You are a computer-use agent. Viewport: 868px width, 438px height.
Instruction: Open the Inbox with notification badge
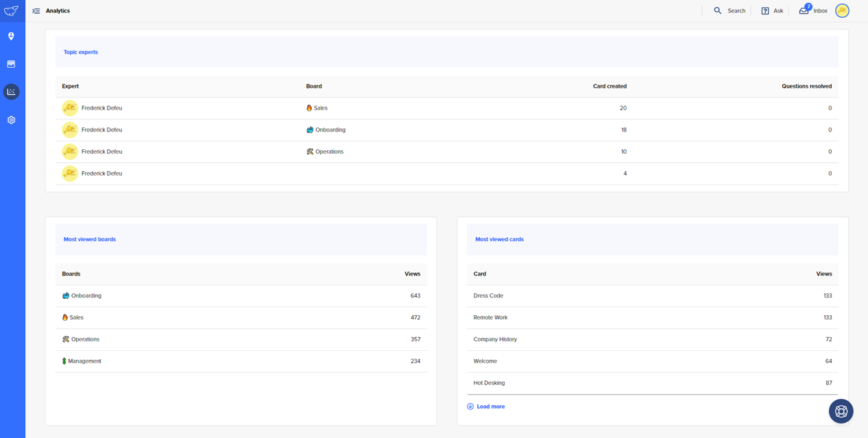tap(813, 11)
